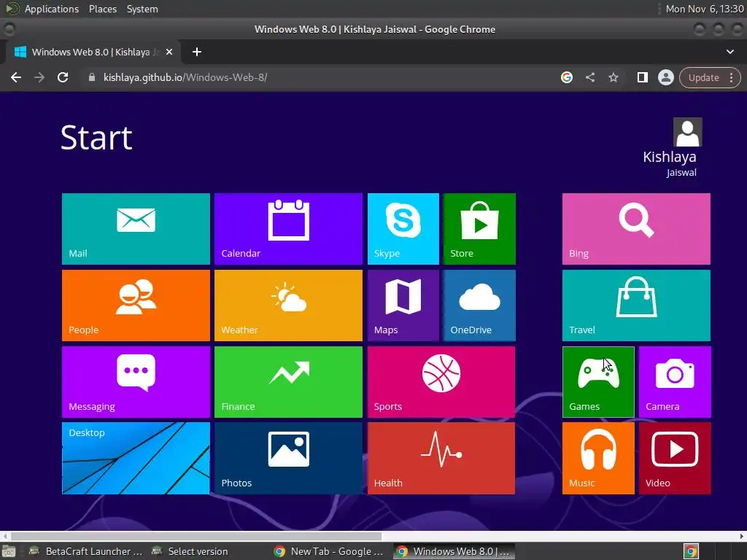Open the Chrome three-dot menu

(x=731, y=77)
